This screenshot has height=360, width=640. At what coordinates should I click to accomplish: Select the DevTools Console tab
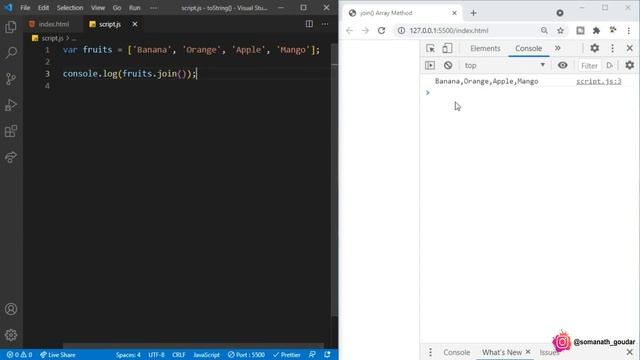528,48
